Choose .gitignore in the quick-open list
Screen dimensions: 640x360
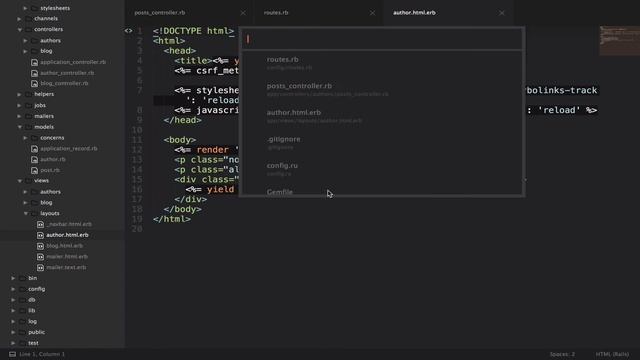click(x=382, y=143)
